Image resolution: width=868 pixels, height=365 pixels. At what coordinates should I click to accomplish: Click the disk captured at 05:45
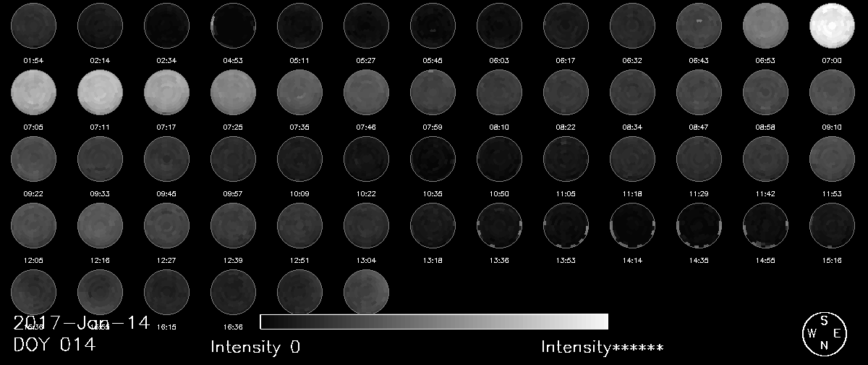(x=433, y=25)
